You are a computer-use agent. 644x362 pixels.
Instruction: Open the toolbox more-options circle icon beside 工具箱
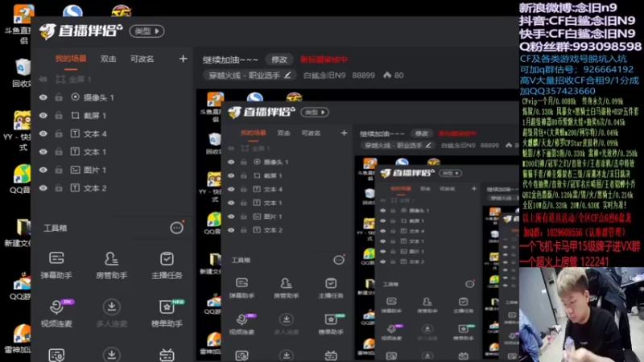pyautogui.click(x=176, y=228)
